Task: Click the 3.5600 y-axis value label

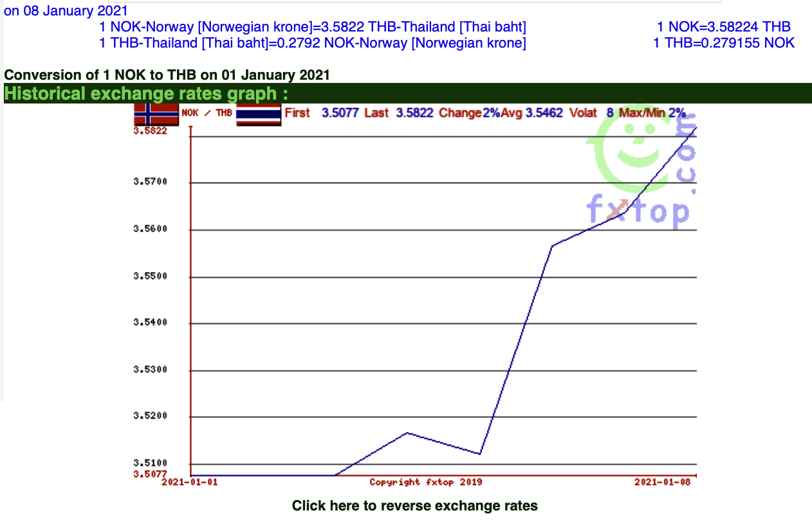Action: (x=150, y=230)
